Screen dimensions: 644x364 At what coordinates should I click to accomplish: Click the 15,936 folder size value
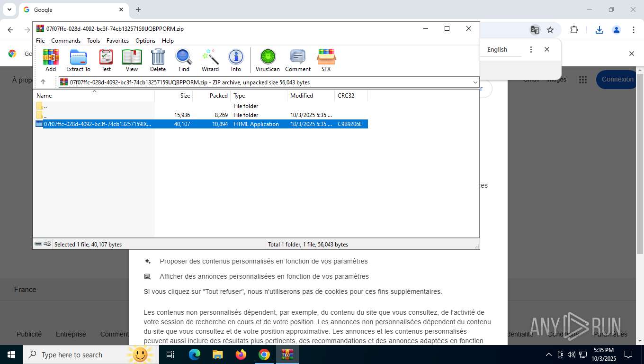tap(182, 115)
